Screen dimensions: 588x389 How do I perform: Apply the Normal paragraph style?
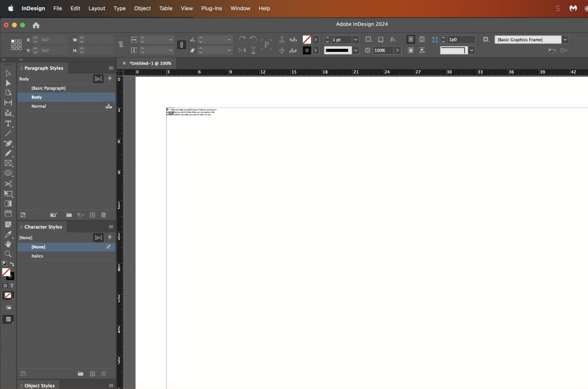click(x=39, y=106)
